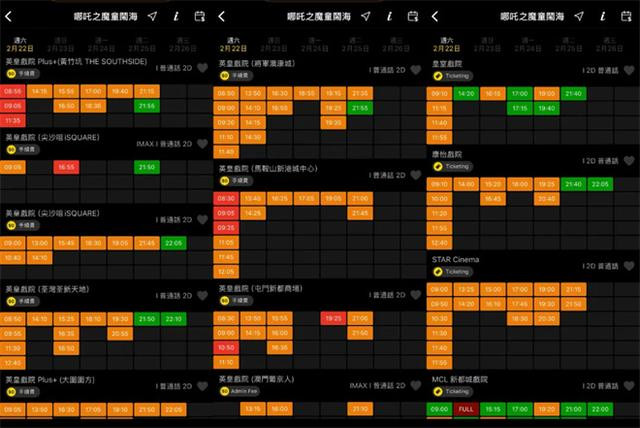Go back using the middle screen's arrow
The width and height of the screenshot is (640, 428).
tap(222, 16)
